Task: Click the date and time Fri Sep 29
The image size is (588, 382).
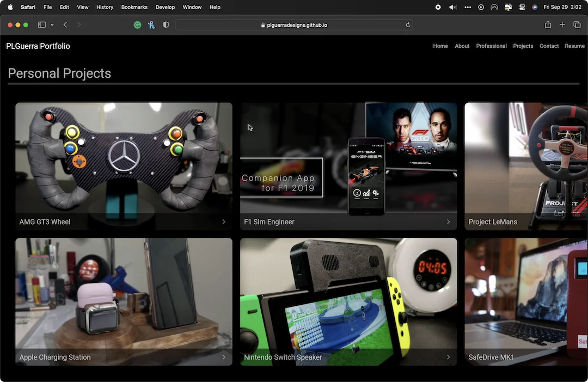Action: coord(562,7)
